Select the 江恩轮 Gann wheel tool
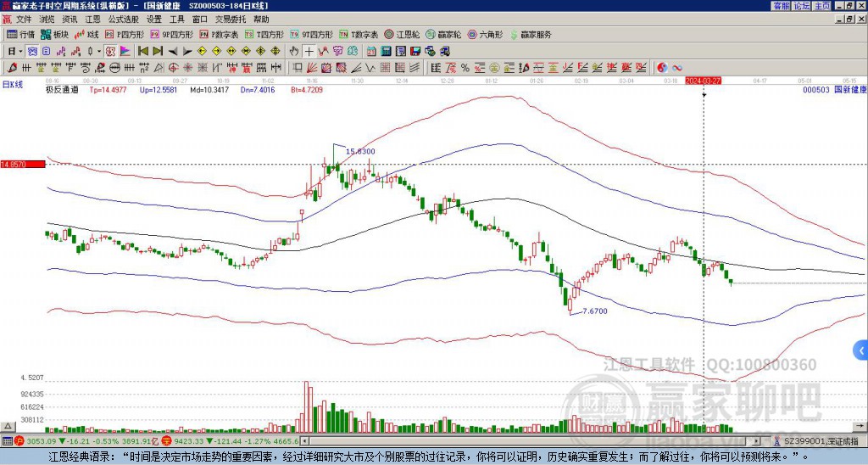The height and width of the screenshot is (465, 868). click(405, 35)
